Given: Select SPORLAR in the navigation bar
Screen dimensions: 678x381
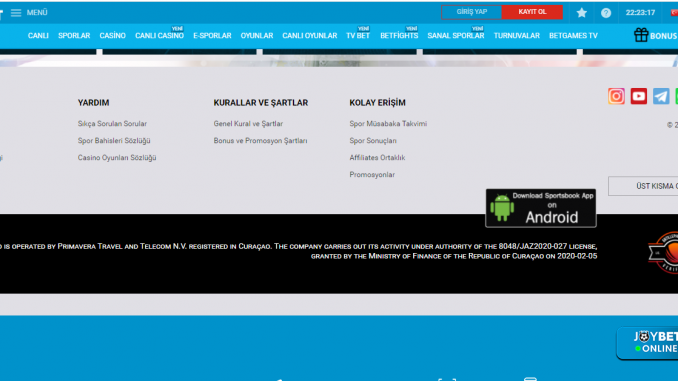Looking at the screenshot, I should coord(74,36).
